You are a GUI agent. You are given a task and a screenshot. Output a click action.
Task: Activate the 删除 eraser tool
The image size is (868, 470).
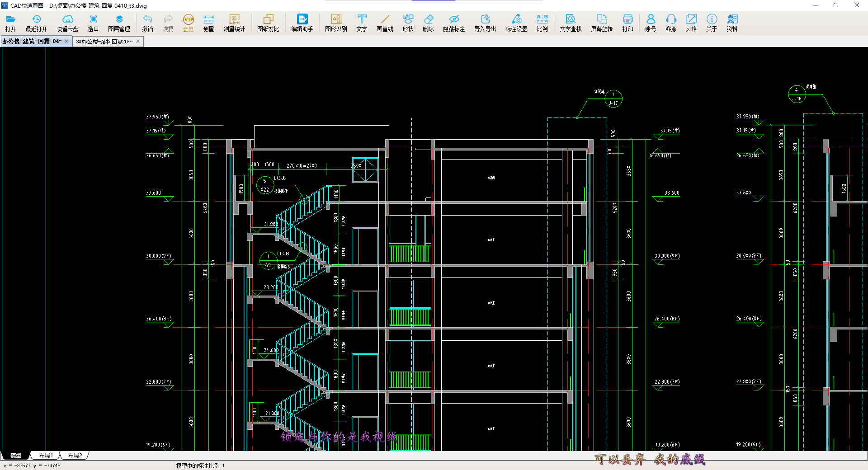pyautogui.click(x=428, y=23)
